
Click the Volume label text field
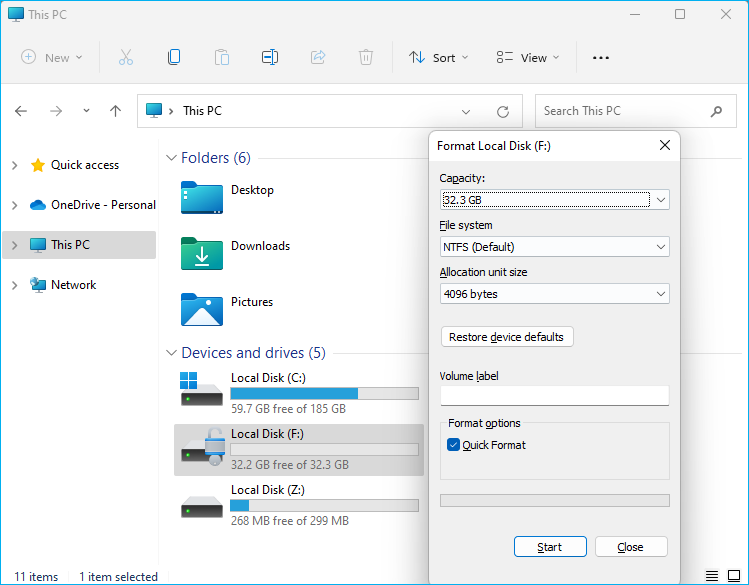tap(554, 395)
